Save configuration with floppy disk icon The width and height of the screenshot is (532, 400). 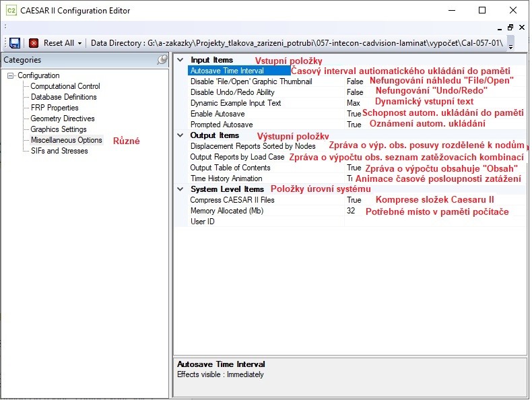15,43
